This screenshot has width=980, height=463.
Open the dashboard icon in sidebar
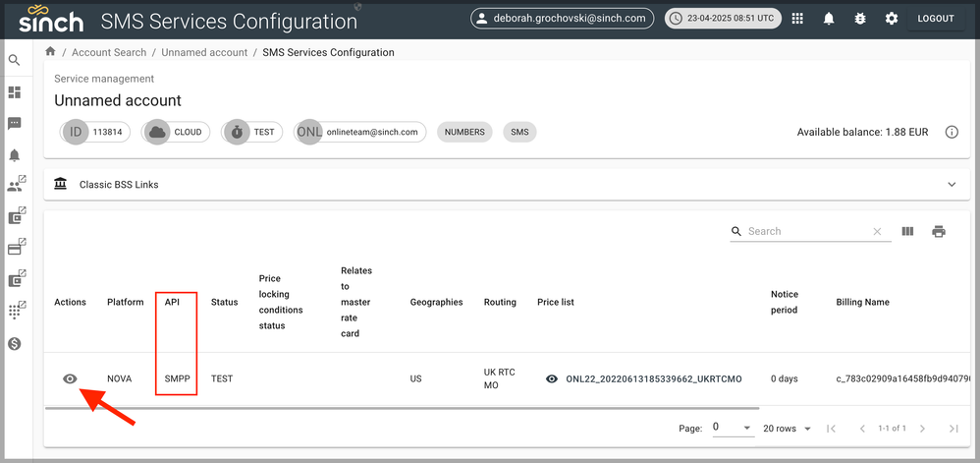(15, 92)
